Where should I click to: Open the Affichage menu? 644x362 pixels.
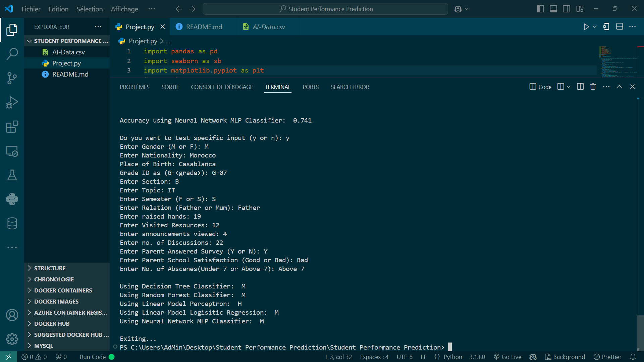[x=124, y=9]
